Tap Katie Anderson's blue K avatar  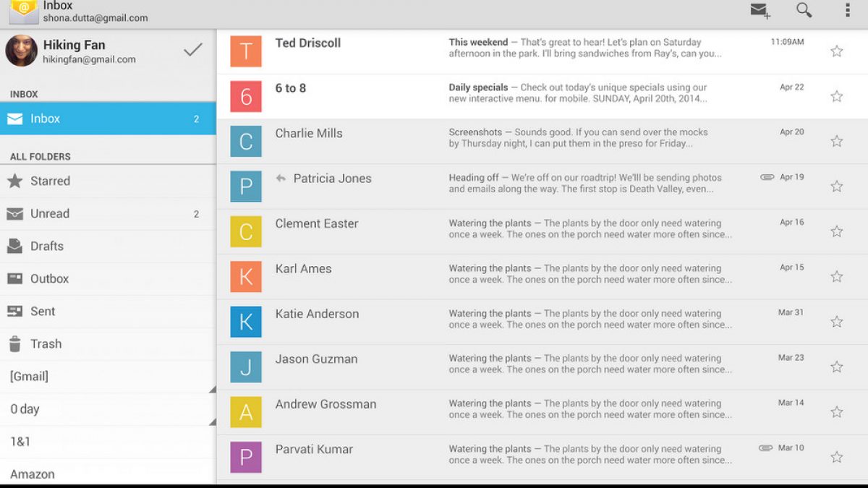coord(246,322)
